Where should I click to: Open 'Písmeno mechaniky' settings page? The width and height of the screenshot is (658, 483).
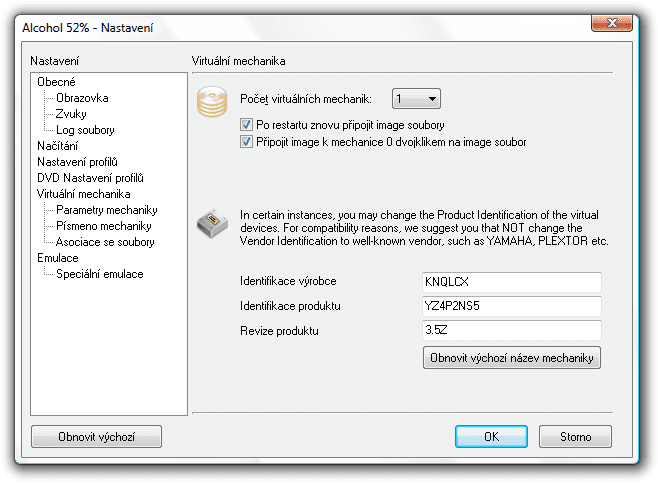click(104, 225)
